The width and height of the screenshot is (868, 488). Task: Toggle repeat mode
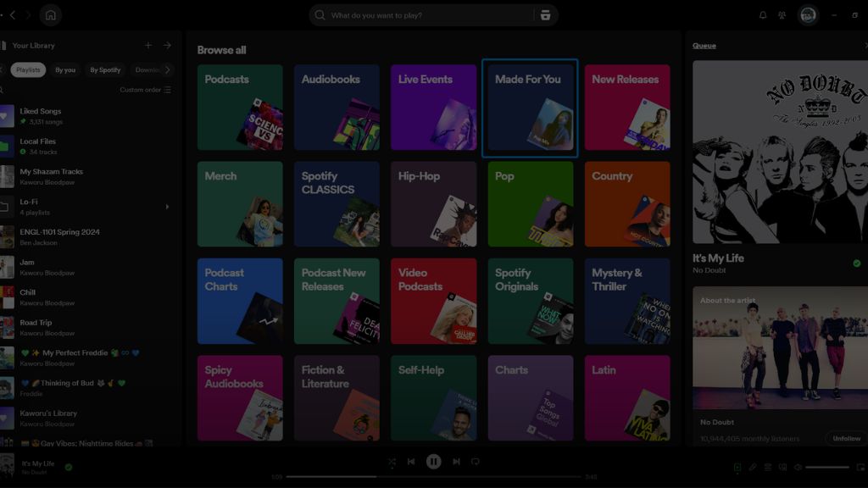pos(476,462)
